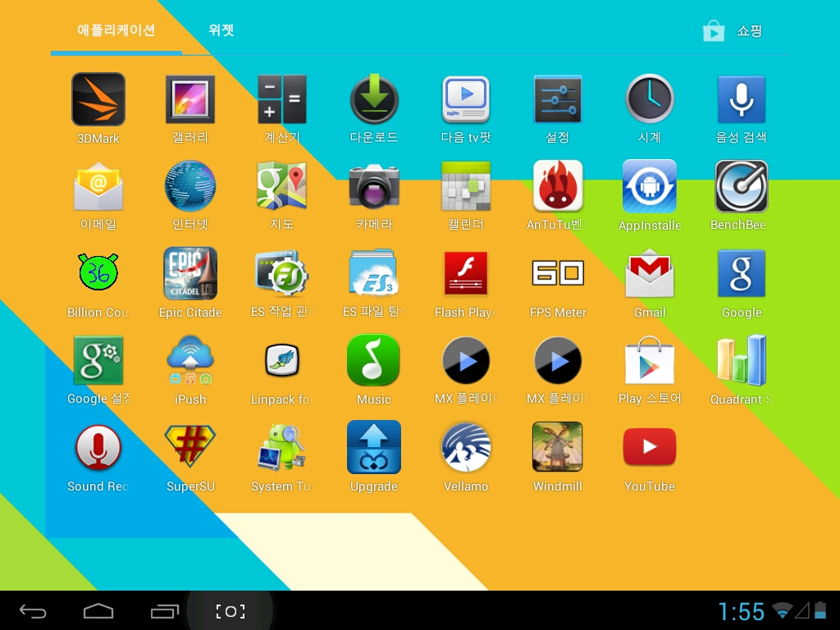Screen dimensions: 840x630
Task: Open the 쇼핑 Play Store shop button
Action: (733, 31)
